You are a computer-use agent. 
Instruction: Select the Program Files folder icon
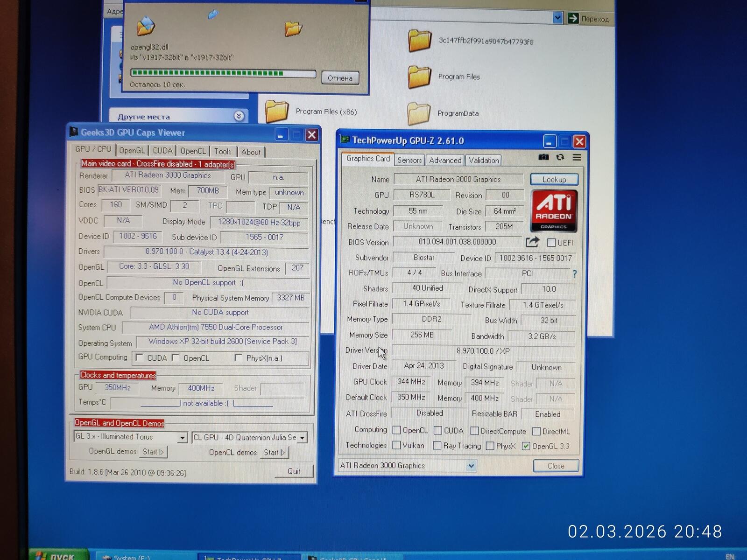coord(419,77)
